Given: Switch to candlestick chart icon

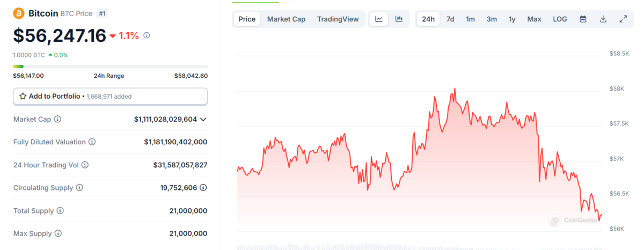Looking at the screenshot, I should pyautogui.click(x=399, y=19).
